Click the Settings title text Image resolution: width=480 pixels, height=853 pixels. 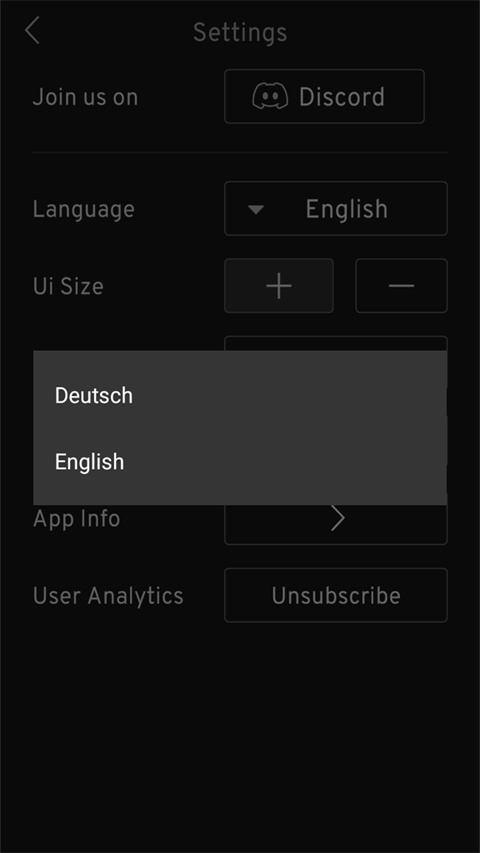pyautogui.click(x=240, y=33)
